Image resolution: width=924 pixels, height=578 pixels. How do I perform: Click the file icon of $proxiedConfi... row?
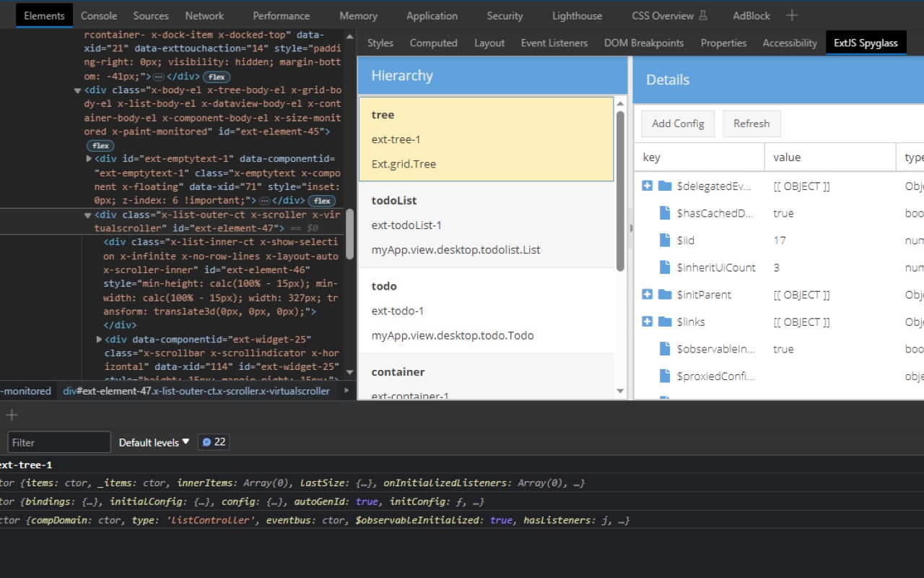665,376
